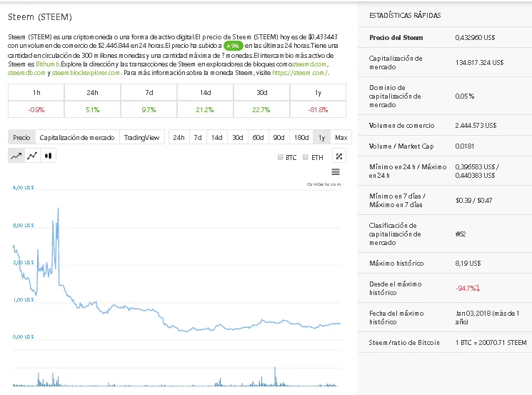Click Volume / Market Cap value 0,0181

(464, 146)
